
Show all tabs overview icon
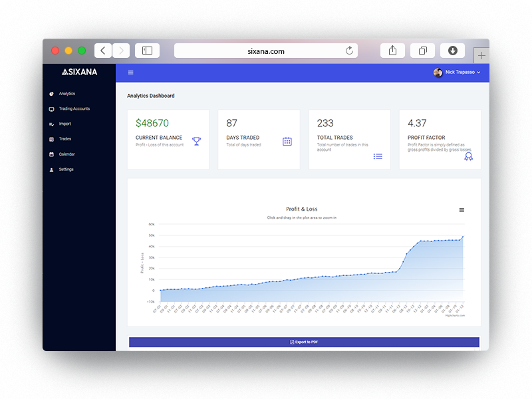point(423,51)
